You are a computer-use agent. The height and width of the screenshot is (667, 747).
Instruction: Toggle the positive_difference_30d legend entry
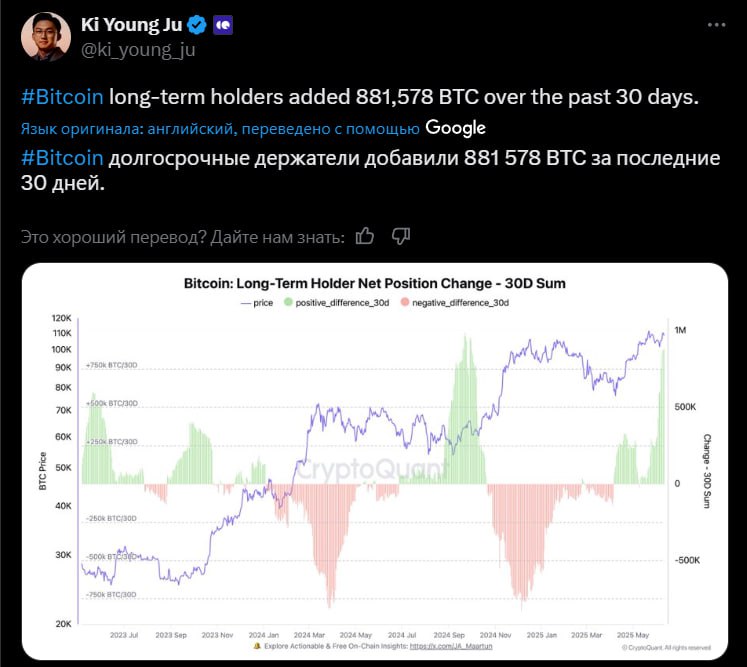click(337, 303)
